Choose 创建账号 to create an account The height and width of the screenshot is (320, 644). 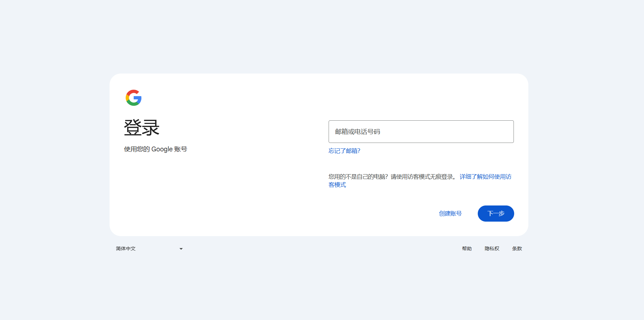(x=450, y=213)
